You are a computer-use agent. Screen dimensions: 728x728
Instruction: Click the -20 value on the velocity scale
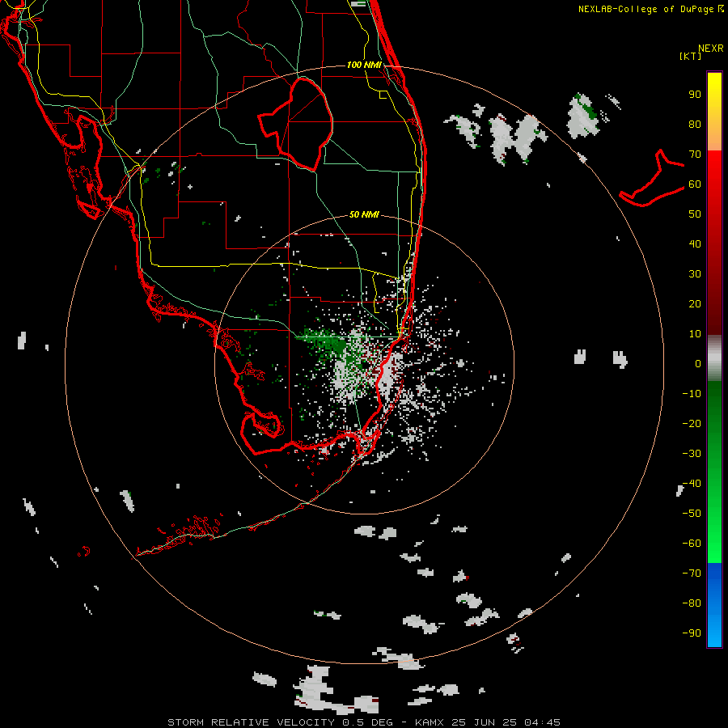(692, 423)
